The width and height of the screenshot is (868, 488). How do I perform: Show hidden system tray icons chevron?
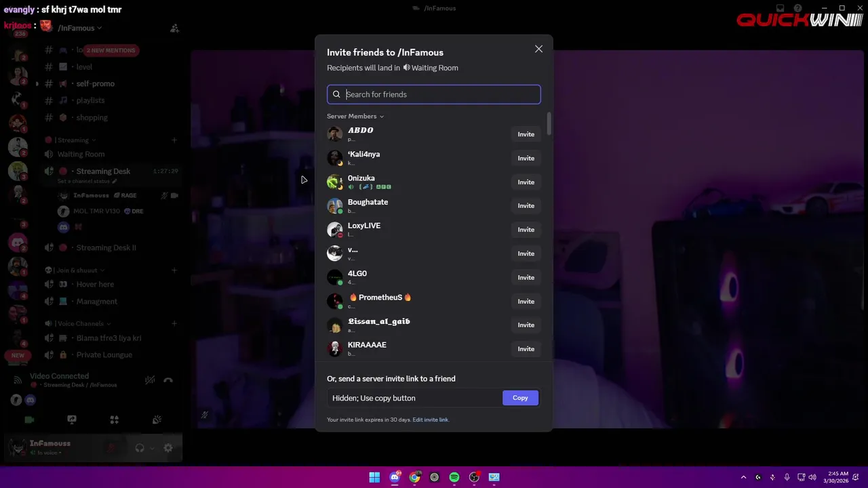[x=743, y=477]
